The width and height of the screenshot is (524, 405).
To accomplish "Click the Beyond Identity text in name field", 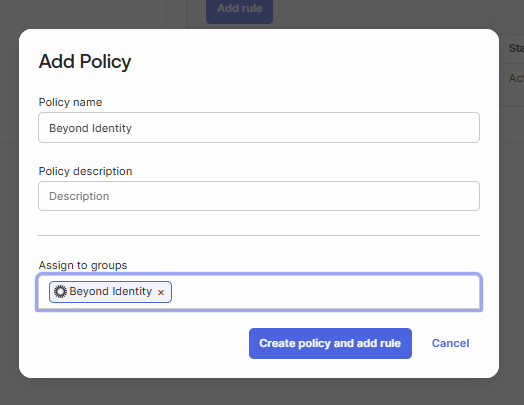I will click(x=90, y=128).
